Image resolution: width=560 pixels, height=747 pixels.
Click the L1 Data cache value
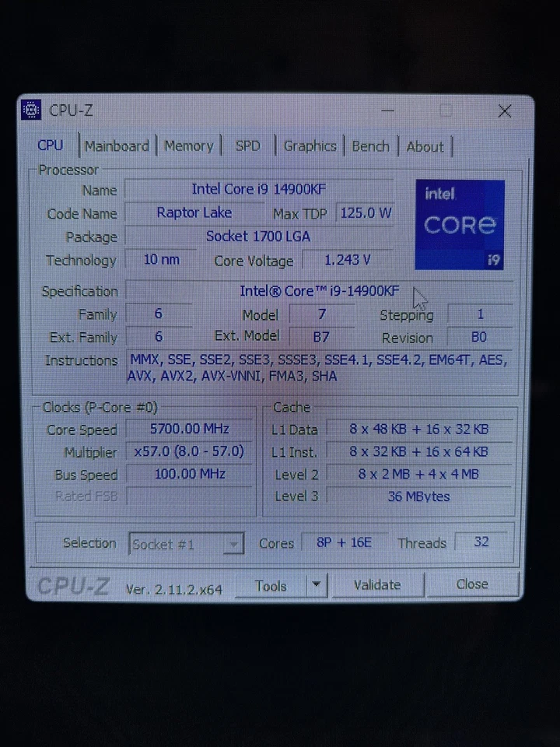click(x=419, y=429)
